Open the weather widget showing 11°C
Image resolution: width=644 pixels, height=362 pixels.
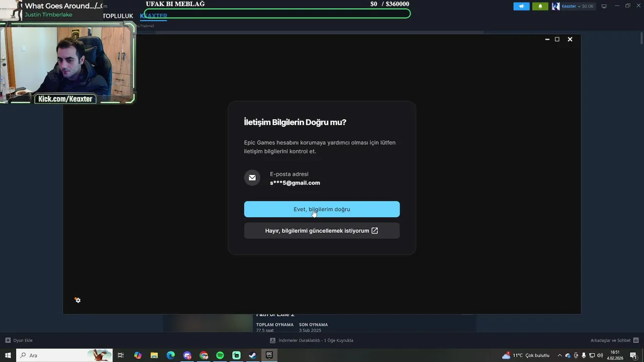[x=526, y=355]
